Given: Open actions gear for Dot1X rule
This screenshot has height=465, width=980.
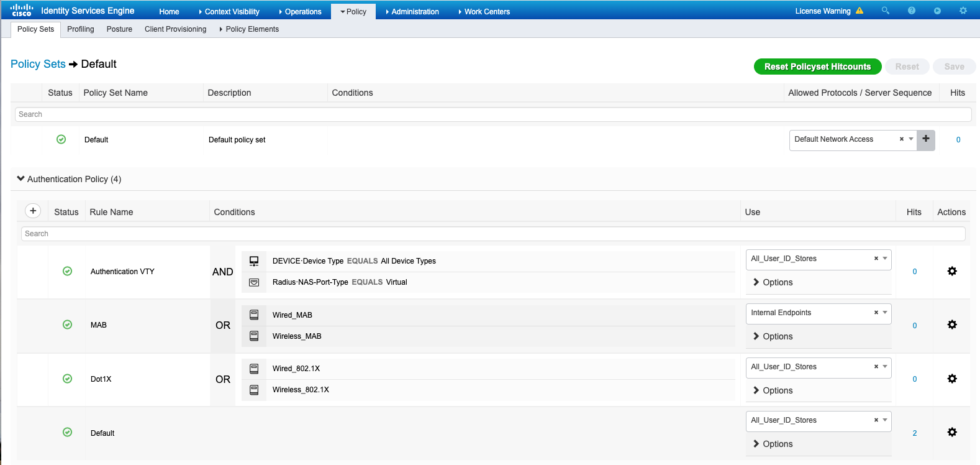Looking at the screenshot, I should click(x=952, y=379).
